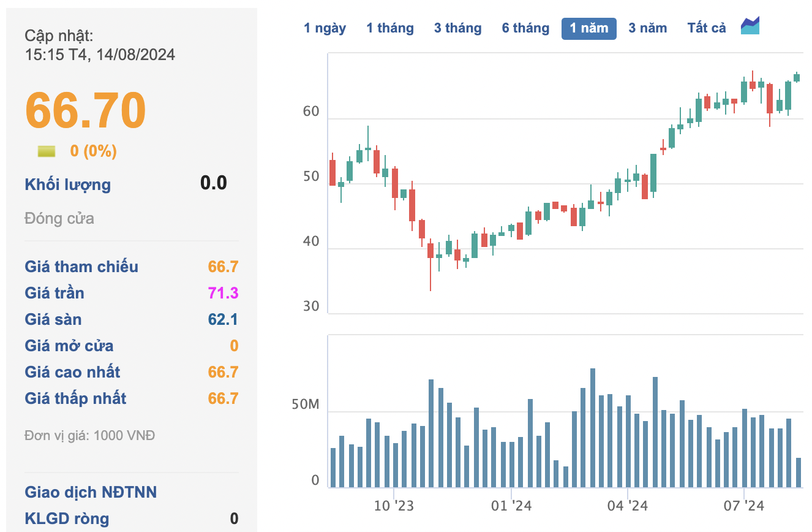Click the Đóng cửa status text
Viewport: 812px width, 532px height.
coord(59,219)
